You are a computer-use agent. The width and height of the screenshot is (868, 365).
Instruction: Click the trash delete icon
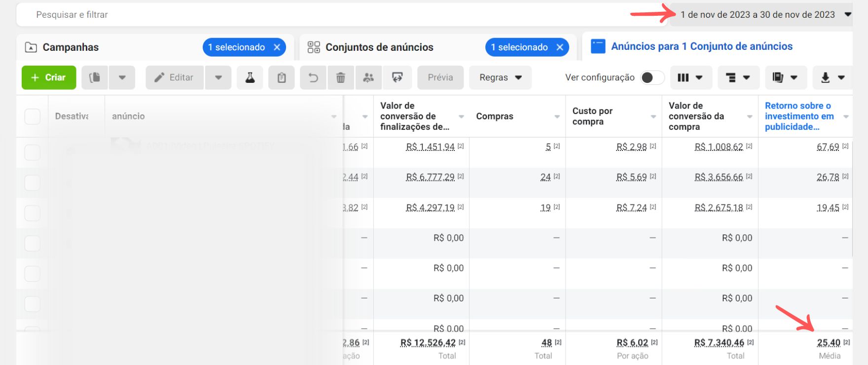click(x=341, y=77)
